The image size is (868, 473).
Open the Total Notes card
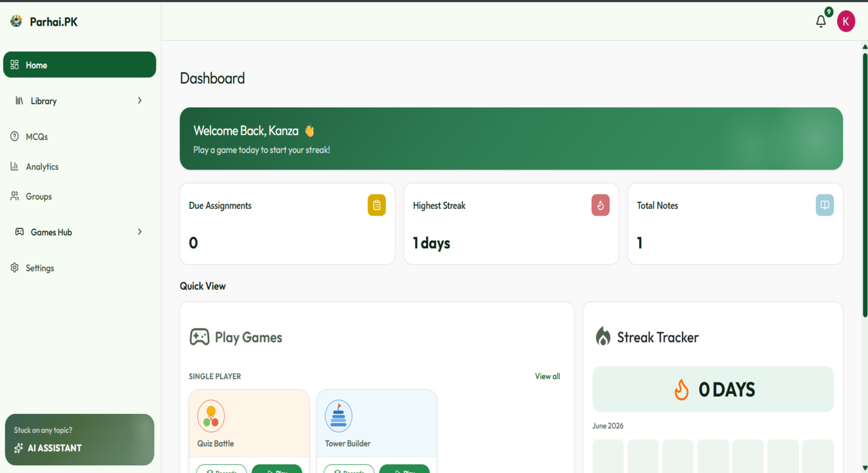tap(735, 224)
